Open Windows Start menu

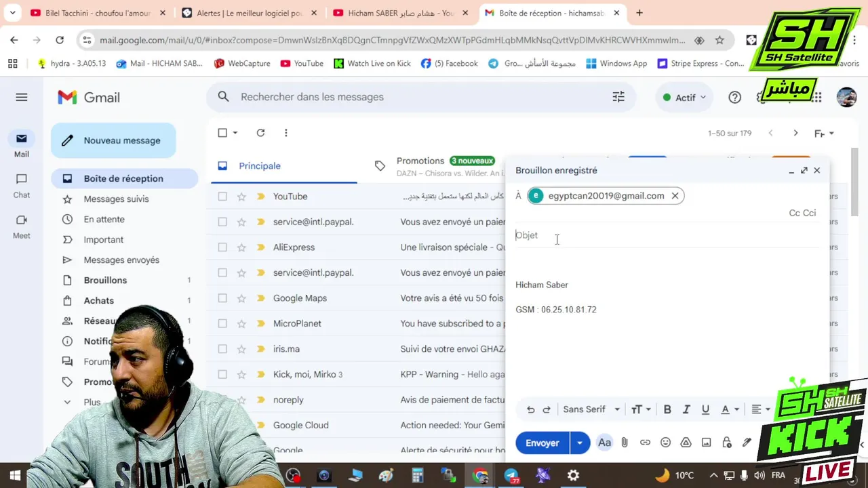coord(15,475)
